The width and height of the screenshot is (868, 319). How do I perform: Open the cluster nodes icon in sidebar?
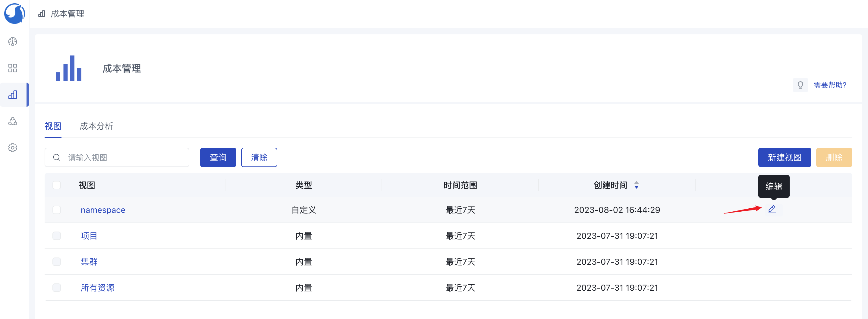12,121
